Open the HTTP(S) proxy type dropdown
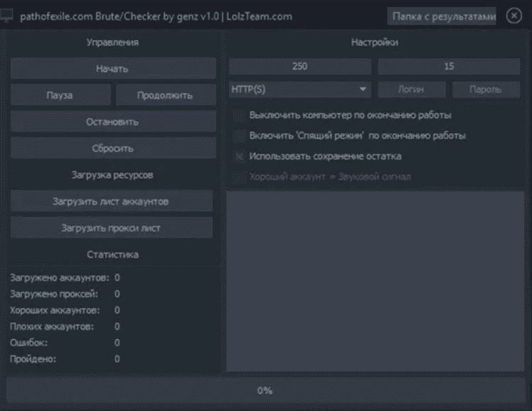The height and width of the screenshot is (411, 532). coord(299,90)
